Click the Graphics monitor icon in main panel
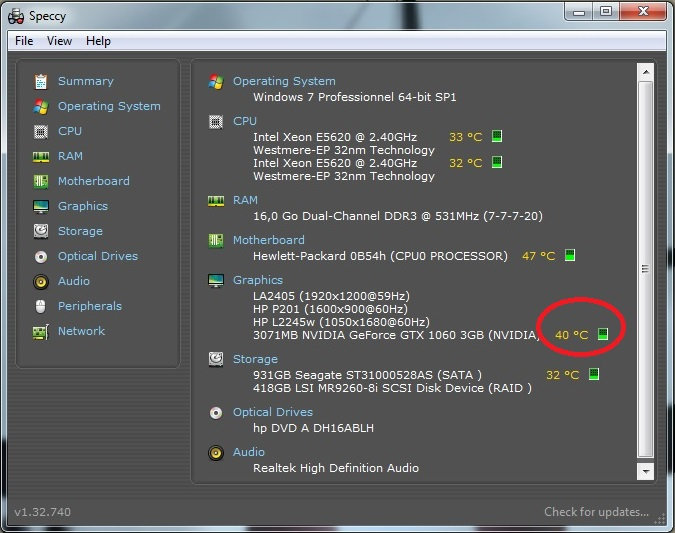675x533 pixels. click(216, 281)
